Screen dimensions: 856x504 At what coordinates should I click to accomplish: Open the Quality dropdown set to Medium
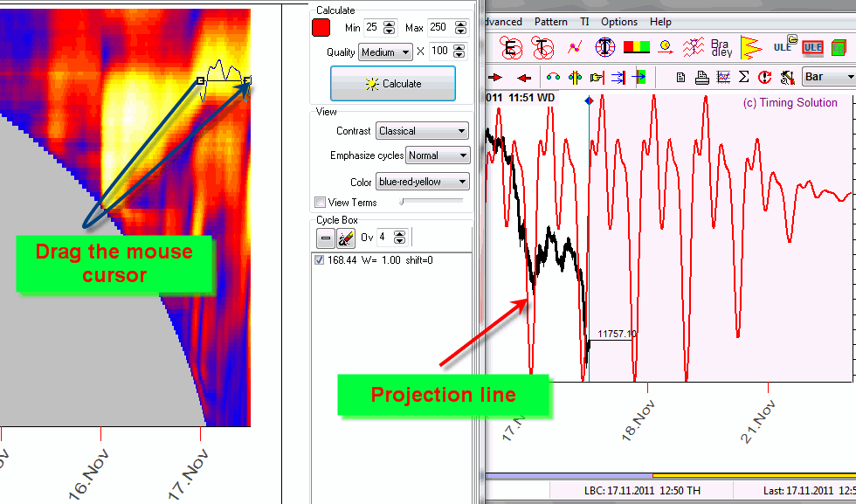(x=385, y=52)
